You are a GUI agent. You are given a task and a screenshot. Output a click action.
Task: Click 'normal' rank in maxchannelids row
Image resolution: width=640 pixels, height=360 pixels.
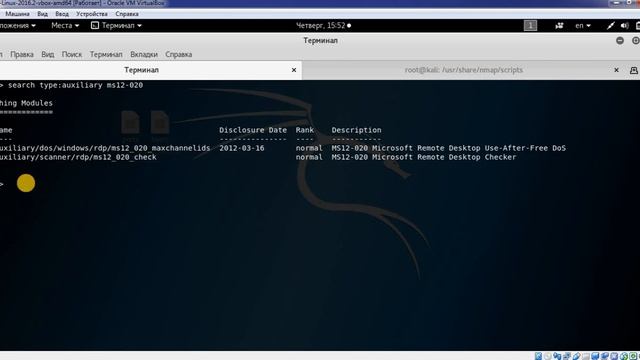(x=309, y=148)
